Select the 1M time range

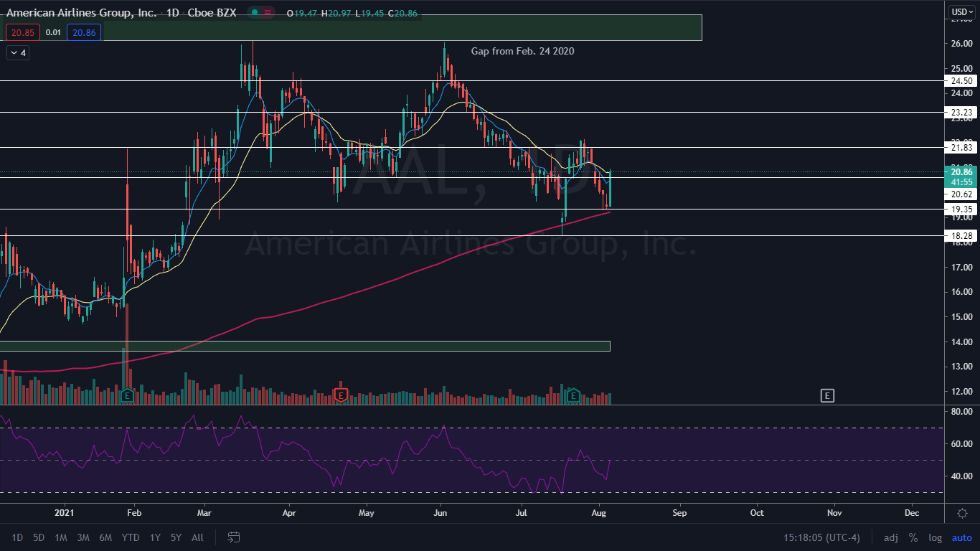[61, 537]
